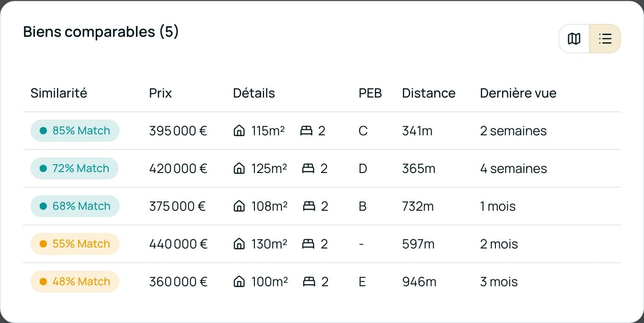Screen dimensions: 644x323
Task: Switch to the map view icon
Action: [x=574, y=39]
